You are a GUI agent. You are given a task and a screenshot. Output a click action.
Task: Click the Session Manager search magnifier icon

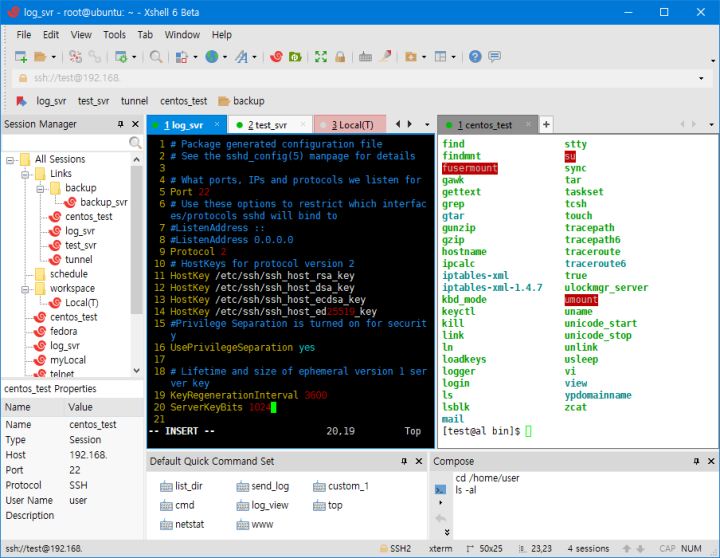pyautogui.click(x=135, y=143)
